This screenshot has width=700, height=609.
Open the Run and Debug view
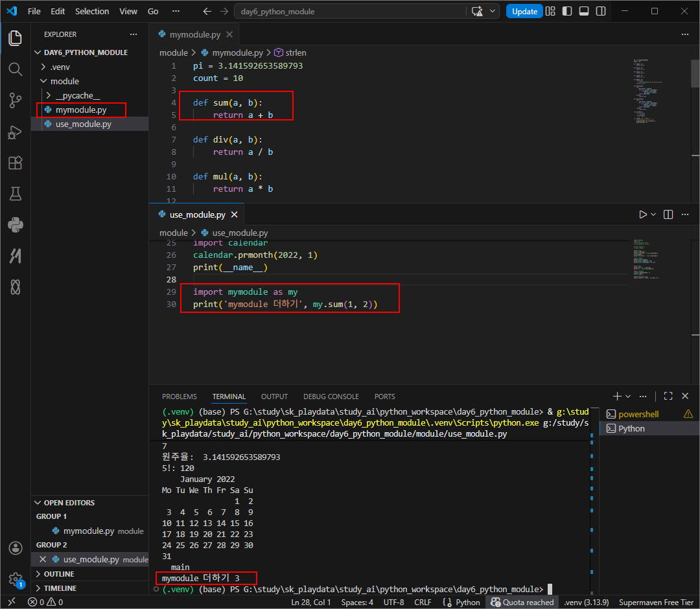(x=15, y=132)
